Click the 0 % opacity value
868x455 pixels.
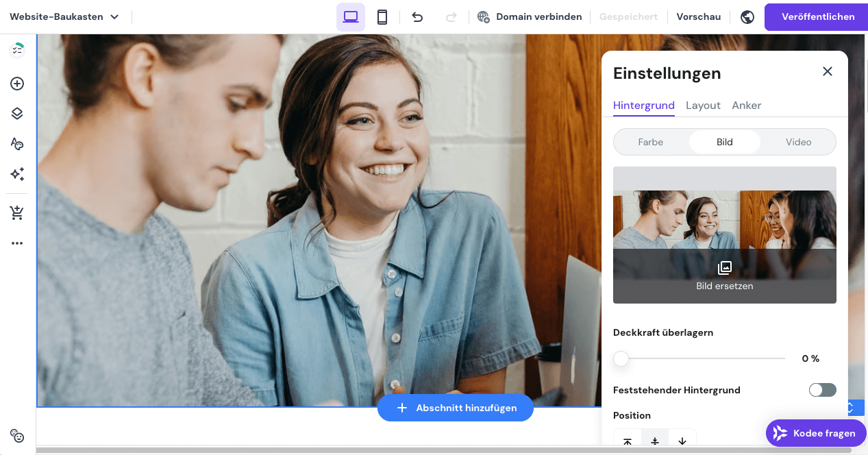pyautogui.click(x=810, y=358)
